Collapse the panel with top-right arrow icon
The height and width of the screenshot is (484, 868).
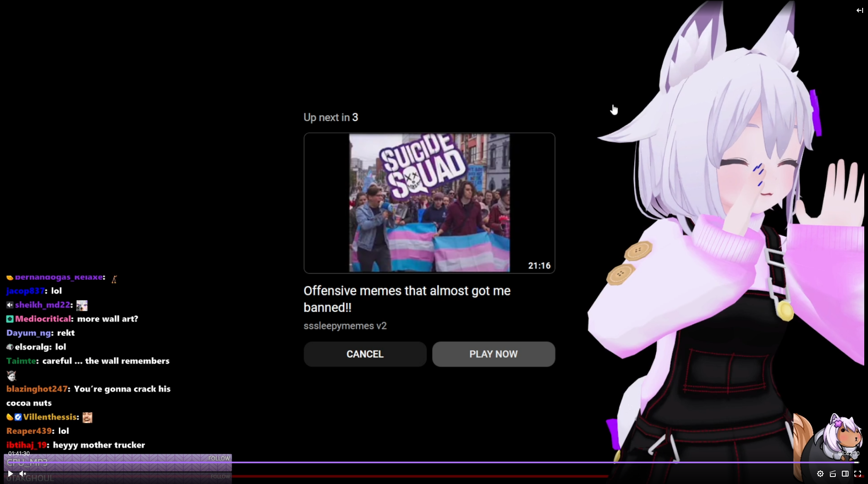point(860,10)
